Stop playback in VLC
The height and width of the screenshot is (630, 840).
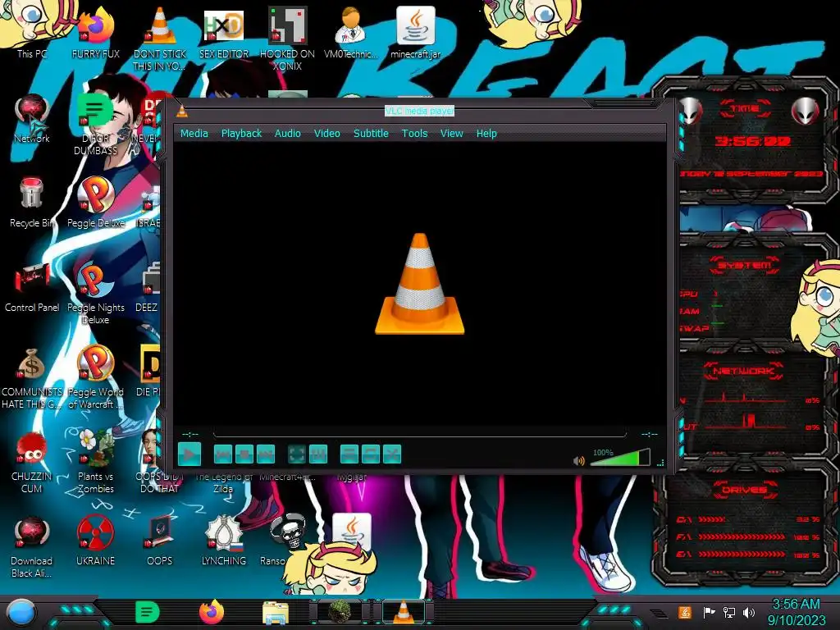[244, 454]
